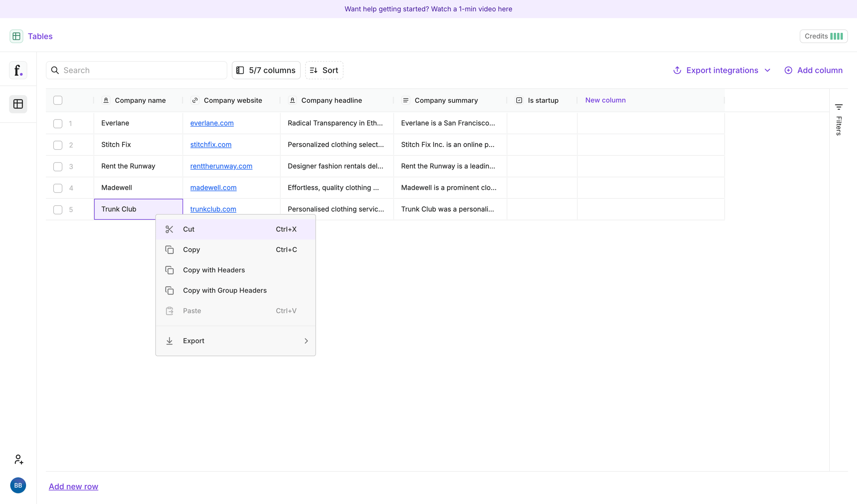Screen dimensions: 857x504
Task: Select the Madewell company name cell
Action: coord(139,188)
